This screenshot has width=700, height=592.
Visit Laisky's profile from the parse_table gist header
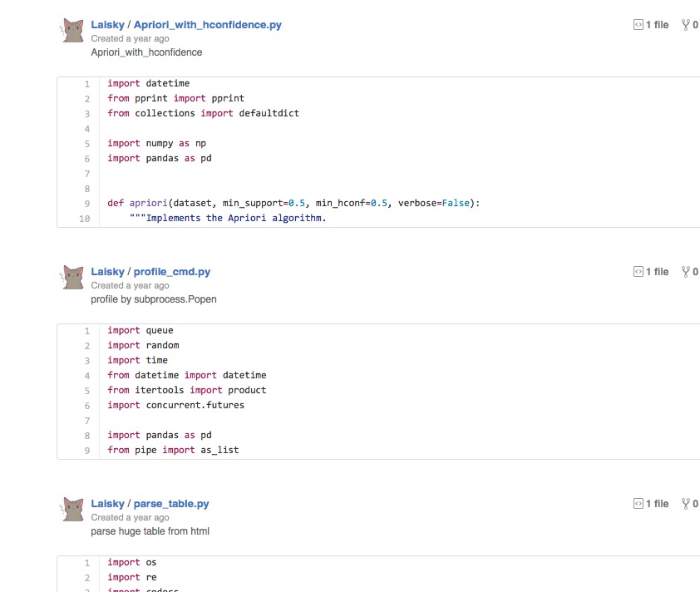pyautogui.click(x=107, y=504)
